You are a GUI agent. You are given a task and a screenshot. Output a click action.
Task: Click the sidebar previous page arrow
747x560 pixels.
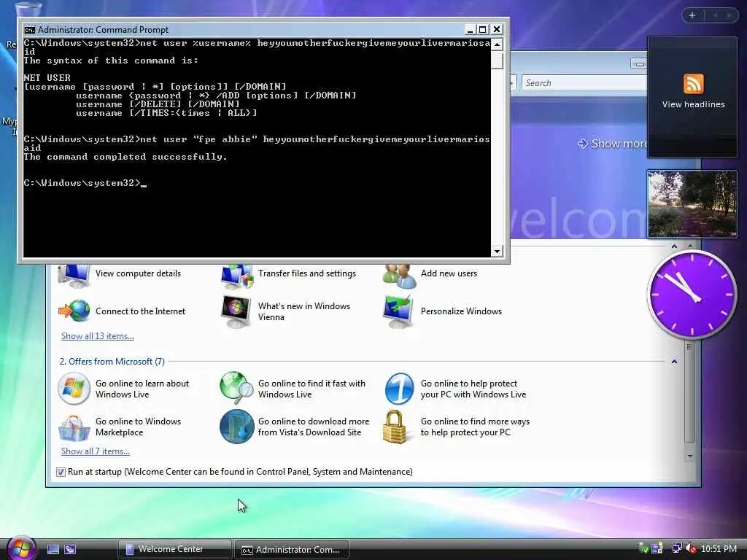pyautogui.click(x=715, y=15)
